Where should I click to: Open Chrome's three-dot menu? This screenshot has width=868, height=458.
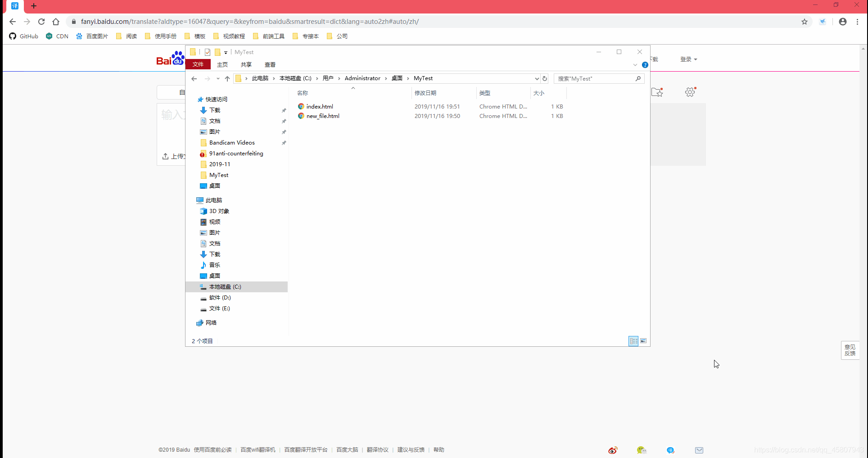click(x=858, y=22)
